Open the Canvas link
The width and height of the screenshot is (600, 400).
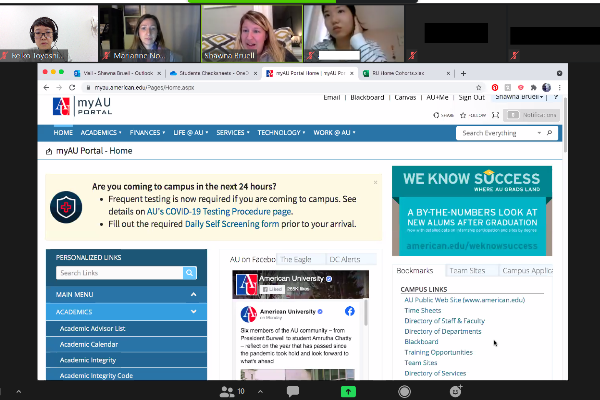click(405, 98)
